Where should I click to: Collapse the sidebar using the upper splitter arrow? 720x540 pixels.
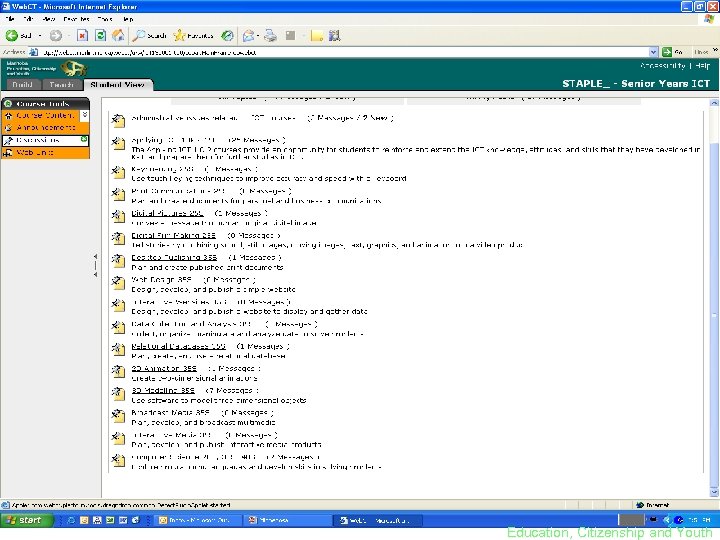coord(96,256)
